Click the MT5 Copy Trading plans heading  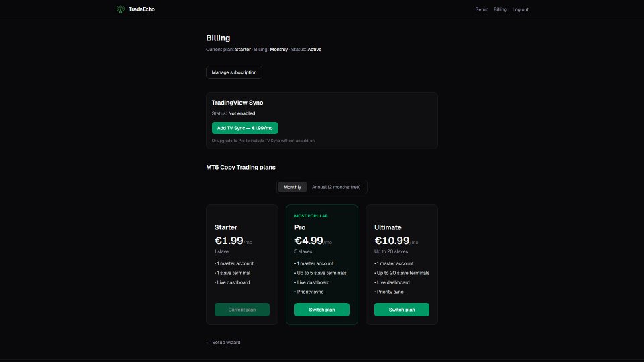pos(241,167)
